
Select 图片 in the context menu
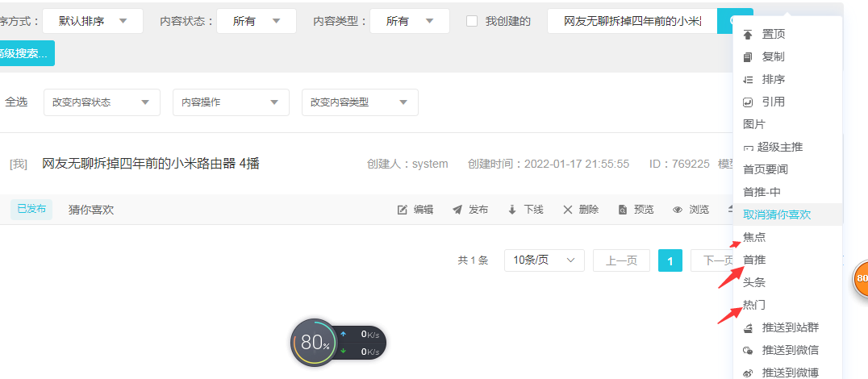754,124
